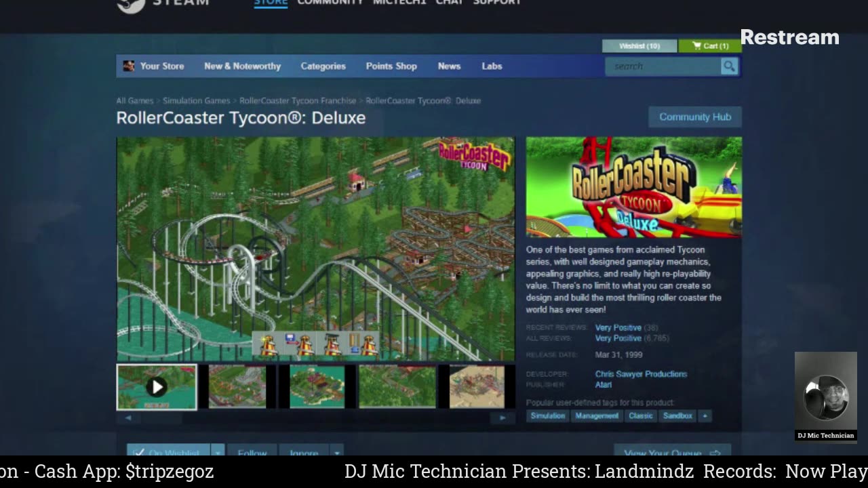The width and height of the screenshot is (868, 488).
Task: Open the News tab
Action: 449,66
